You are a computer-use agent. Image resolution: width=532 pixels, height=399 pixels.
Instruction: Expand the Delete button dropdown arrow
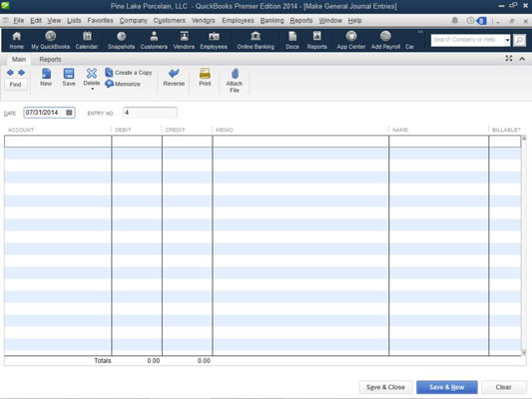tap(92, 89)
